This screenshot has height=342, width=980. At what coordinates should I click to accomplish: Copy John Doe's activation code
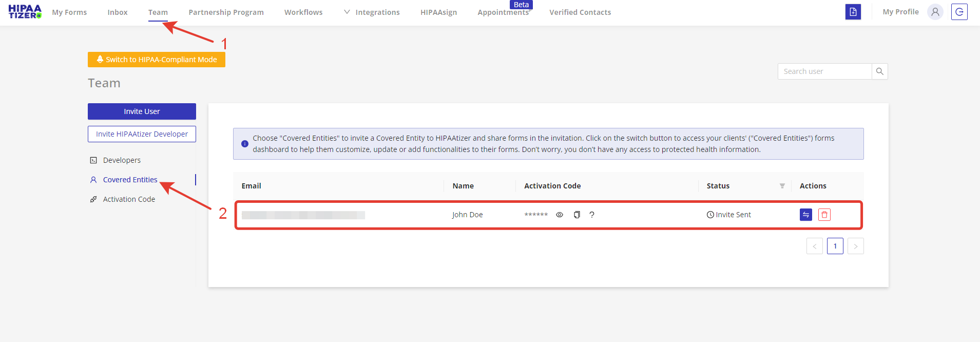(x=577, y=215)
